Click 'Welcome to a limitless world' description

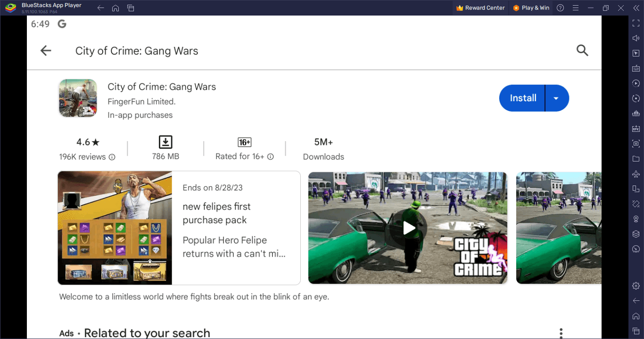tap(194, 297)
